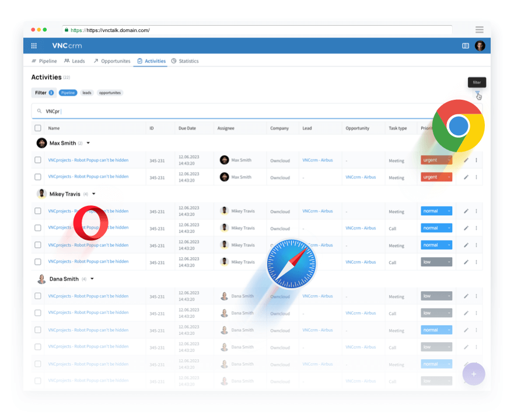Open normal priority dropdown for Mikey's first Meeting
The height and width of the screenshot is (420, 514).
[436, 211]
